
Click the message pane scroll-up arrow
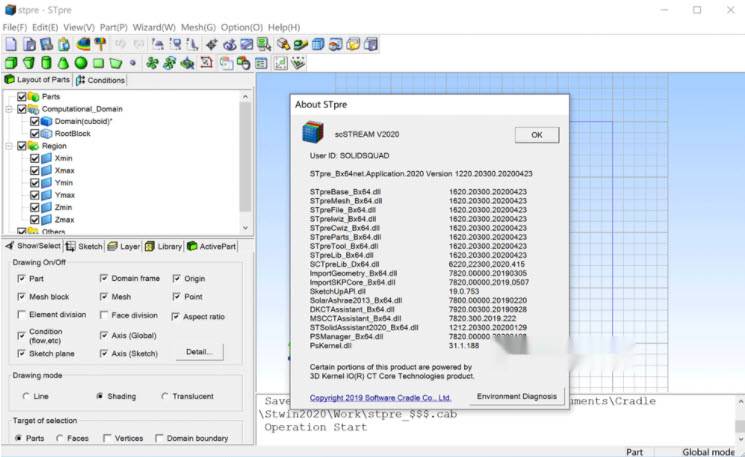(740, 402)
